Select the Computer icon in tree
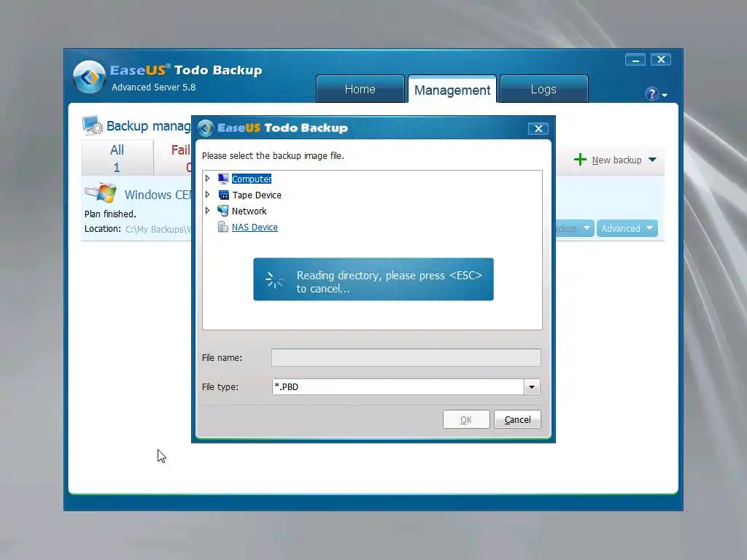 (223, 179)
